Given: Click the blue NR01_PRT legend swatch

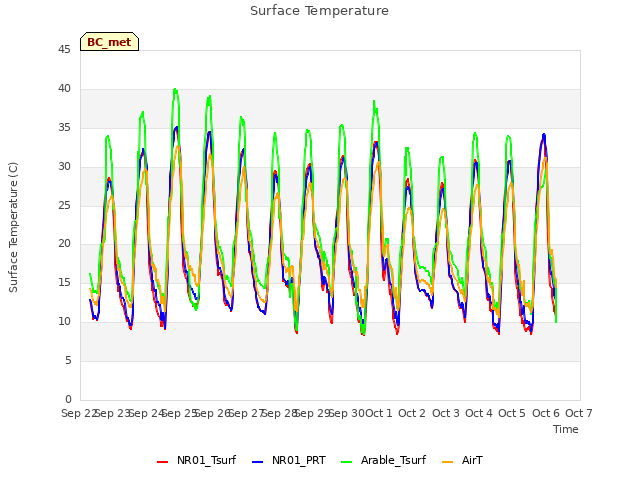Looking at the screenshot, I should [x=258, y=462].
